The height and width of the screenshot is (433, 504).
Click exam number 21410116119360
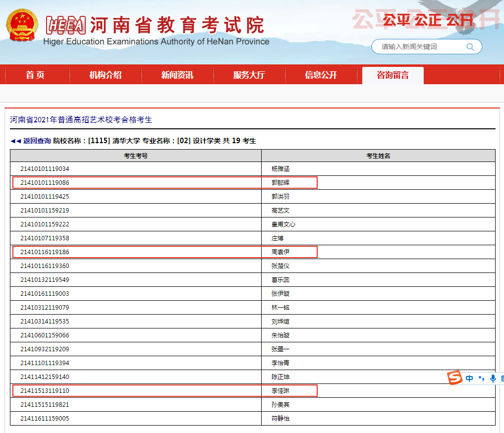(x=45, y=266)
